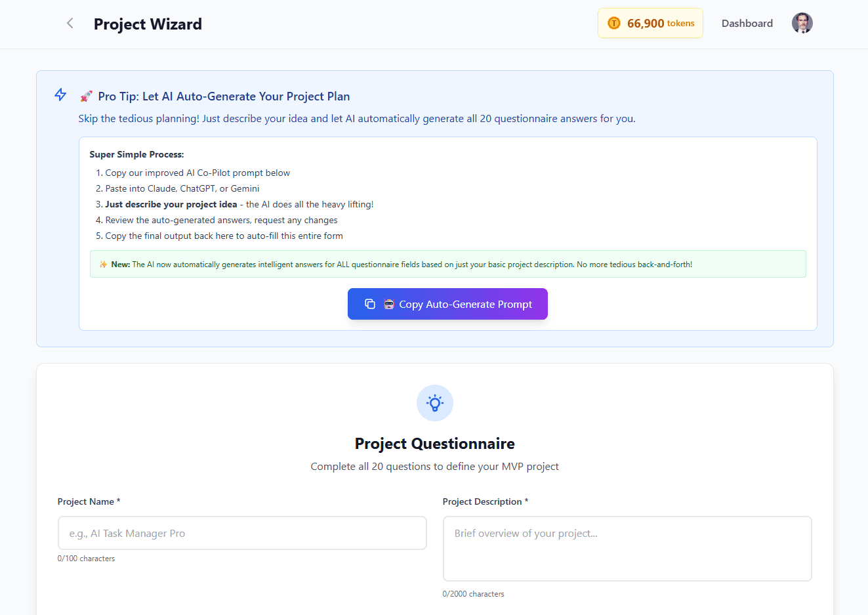Click the green New feature notice banner
Image resolution: width=868 pixels, height=615 pixels.
click(x=448, y=264)
